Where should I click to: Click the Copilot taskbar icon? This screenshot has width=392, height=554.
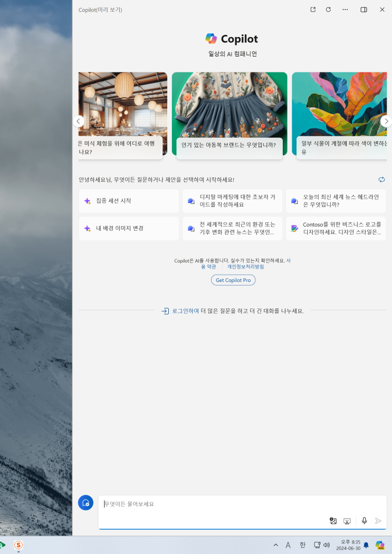[x=380, y=545]
